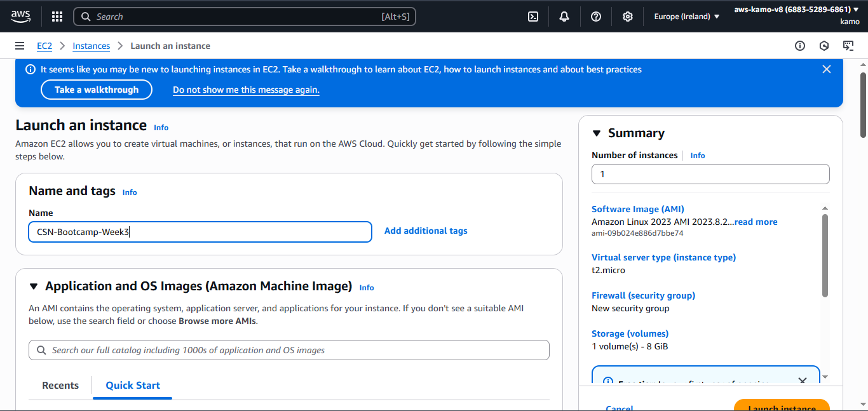Image resolution: width=868 pixels, height=411 pixels.
Task: Select the Quick Start tab
Action: (x=132, y=385)
